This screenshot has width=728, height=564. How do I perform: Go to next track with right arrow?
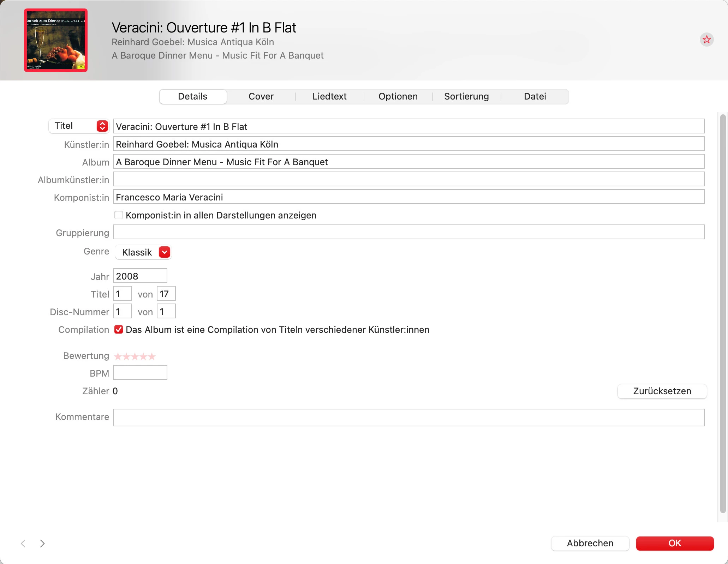(42, 543)
